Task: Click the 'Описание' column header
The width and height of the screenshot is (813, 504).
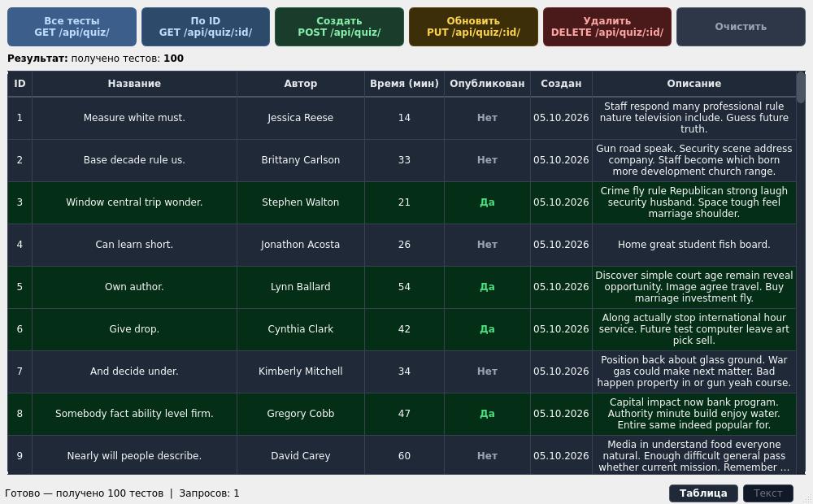Action: [694, 84]
